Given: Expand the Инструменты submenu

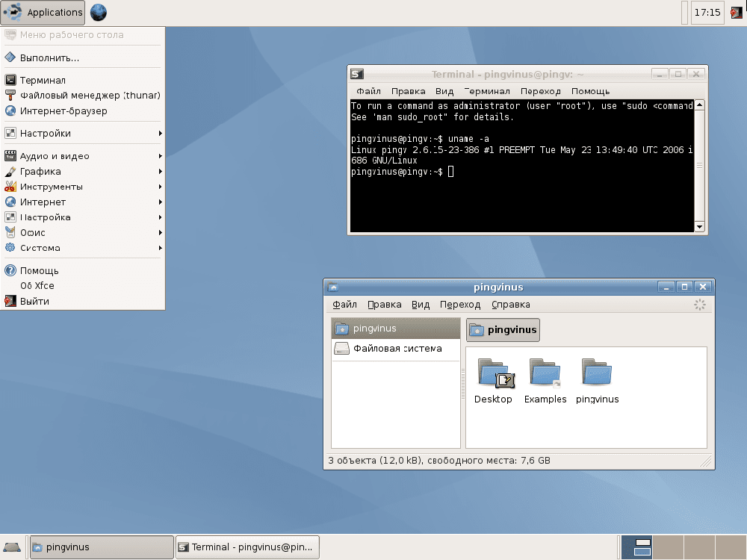Looking at the screenshot, I should click(x=83, y=186).
